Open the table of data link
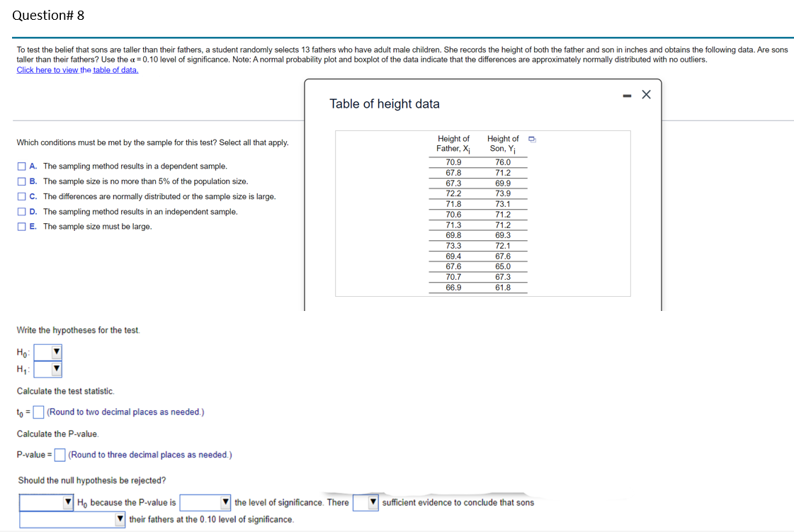Image resolution: width=794 pixels, height=532 pixels. pos(115,69)
